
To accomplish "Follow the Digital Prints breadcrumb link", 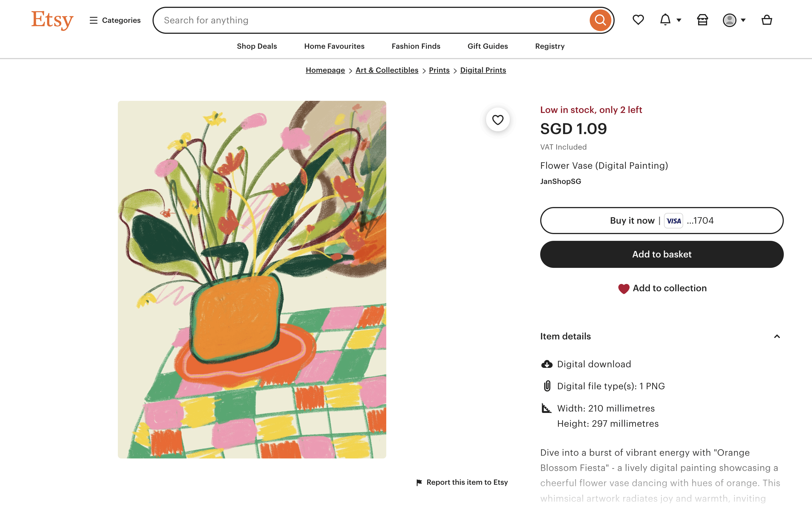I will (483, 70).
